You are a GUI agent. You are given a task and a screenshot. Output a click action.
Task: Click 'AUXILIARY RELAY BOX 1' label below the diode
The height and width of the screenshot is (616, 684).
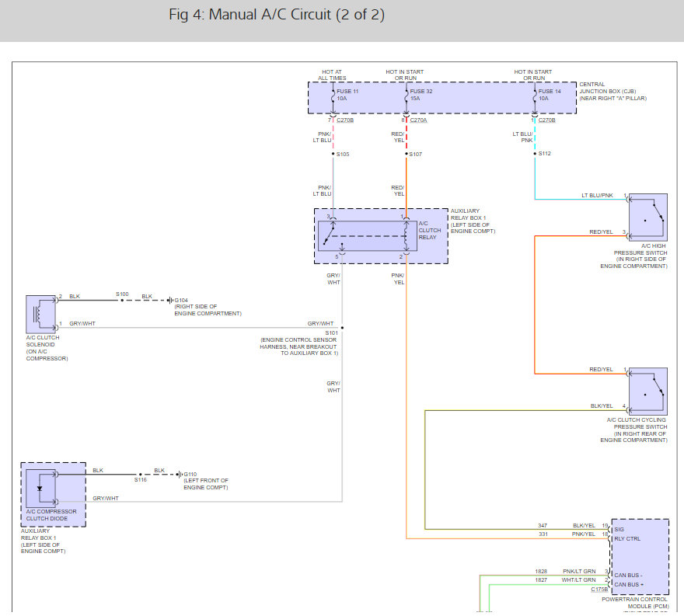[38, 534]
